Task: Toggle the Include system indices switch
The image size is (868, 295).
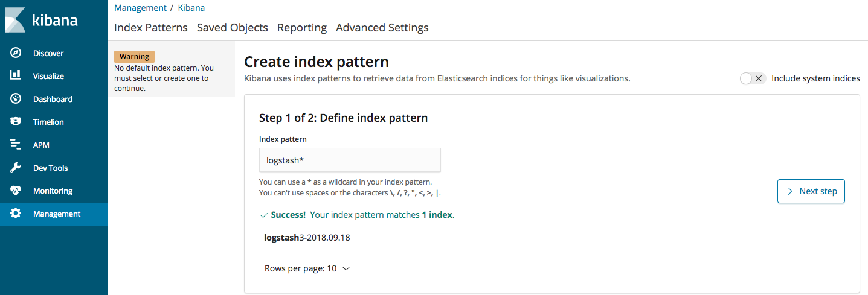Action: (x=753, y=78)
